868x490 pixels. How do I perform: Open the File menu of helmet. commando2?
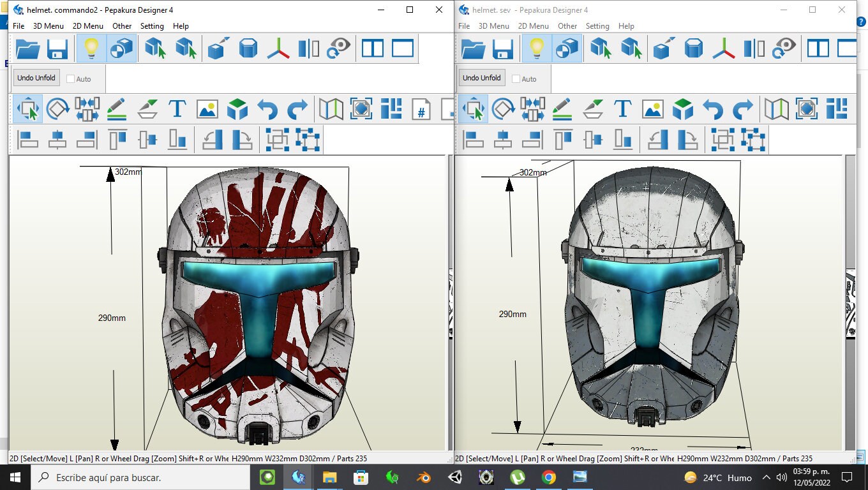[18, 26]
